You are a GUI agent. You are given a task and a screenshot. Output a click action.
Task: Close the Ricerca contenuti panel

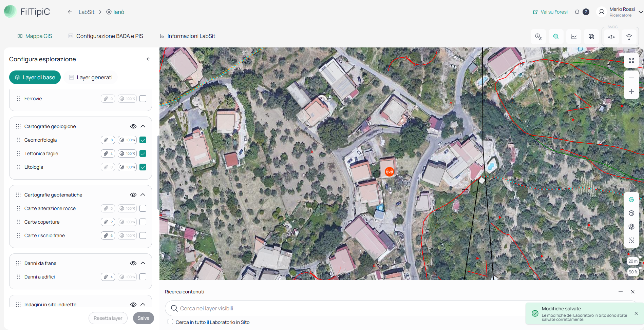coord(633,292)
